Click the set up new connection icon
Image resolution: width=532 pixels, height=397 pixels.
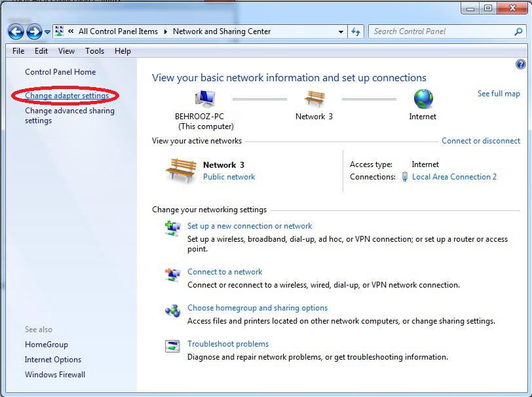[x=172, y=228]
